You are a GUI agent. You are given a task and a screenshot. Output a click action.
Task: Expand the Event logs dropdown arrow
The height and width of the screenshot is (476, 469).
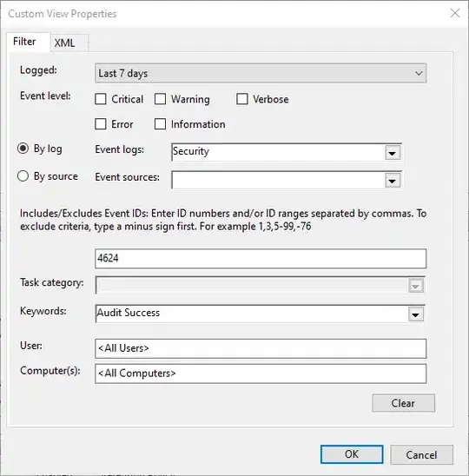tap(393, 153)
